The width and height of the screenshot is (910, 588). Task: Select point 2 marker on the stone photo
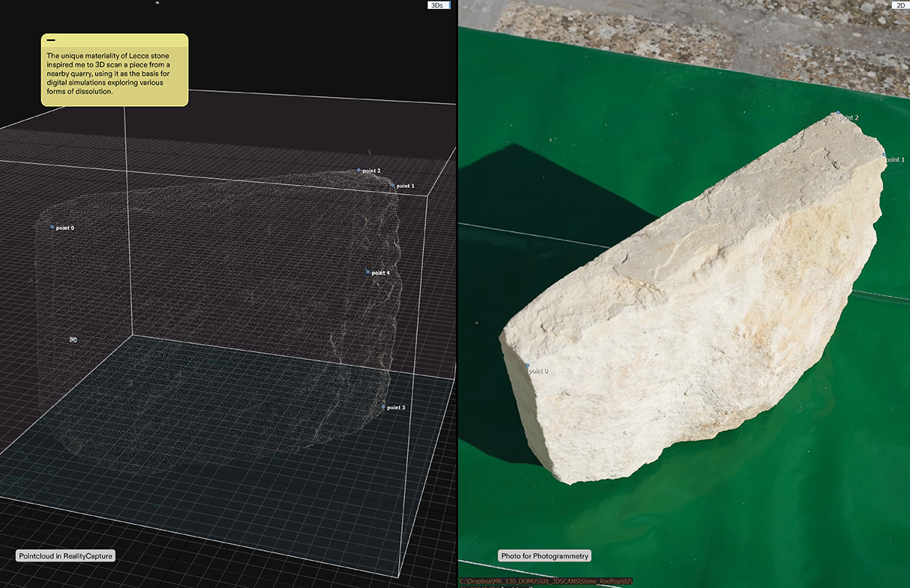pos(839,114)
